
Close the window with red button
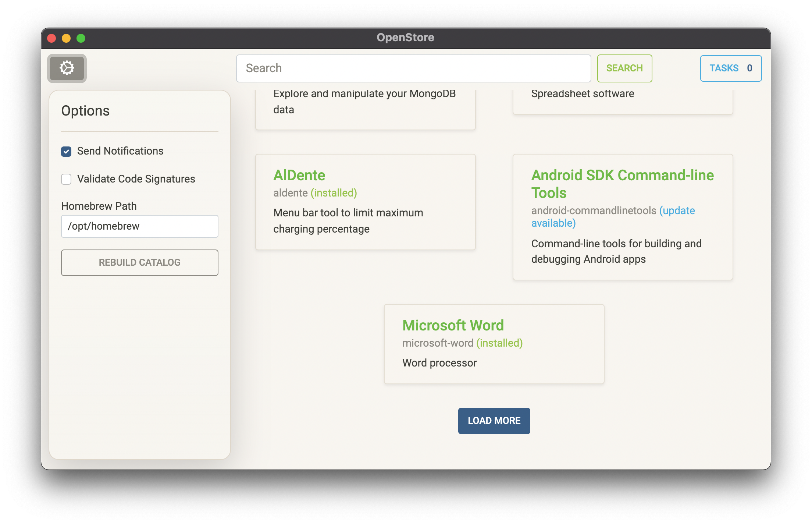(x=51, y=38)
